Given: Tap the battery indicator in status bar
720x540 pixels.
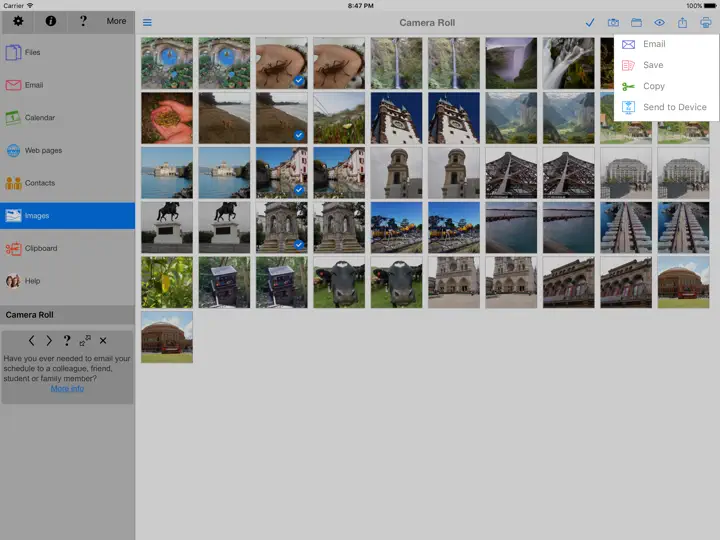Looking at the screenshot, I should pyautogui.click(x=709, y=6).
